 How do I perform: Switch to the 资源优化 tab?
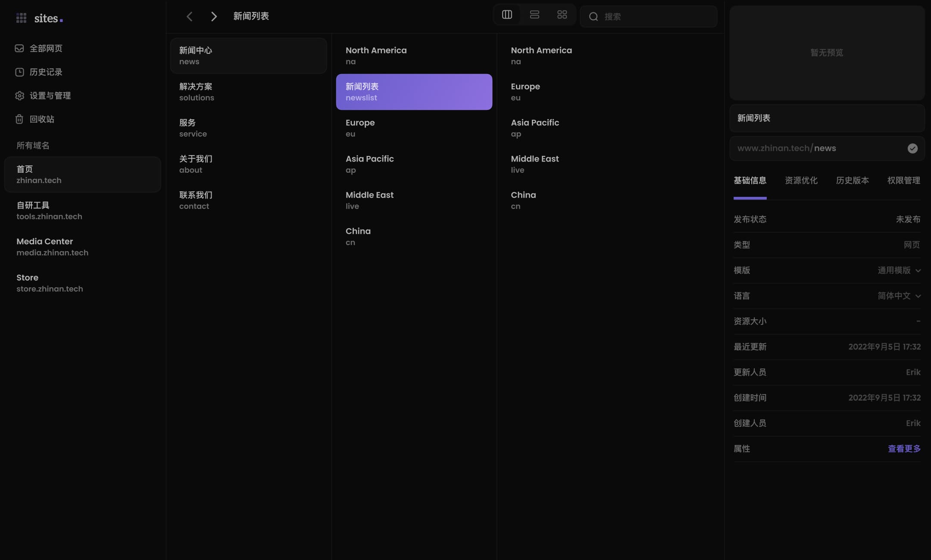pos(801,180)
